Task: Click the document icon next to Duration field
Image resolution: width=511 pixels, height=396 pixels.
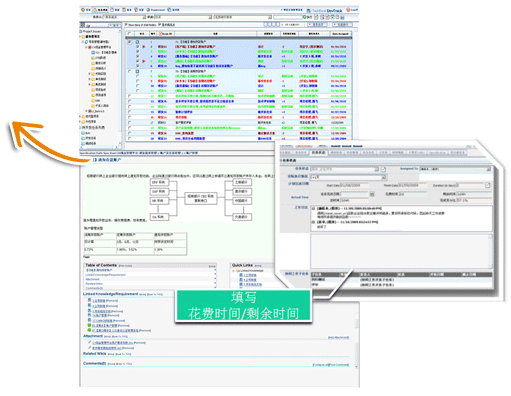Action: pyautogui.click(x=487, y=185)
